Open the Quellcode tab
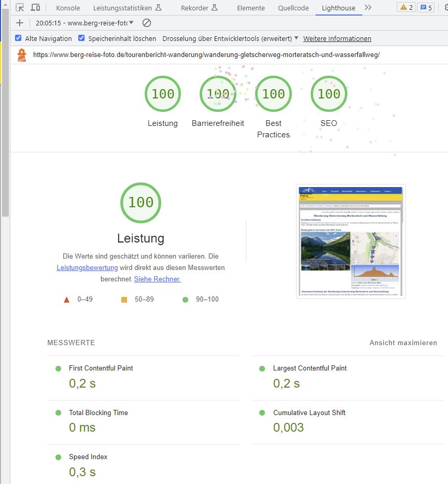This screenshot has width=448, height=484. (x=293, y=8)
